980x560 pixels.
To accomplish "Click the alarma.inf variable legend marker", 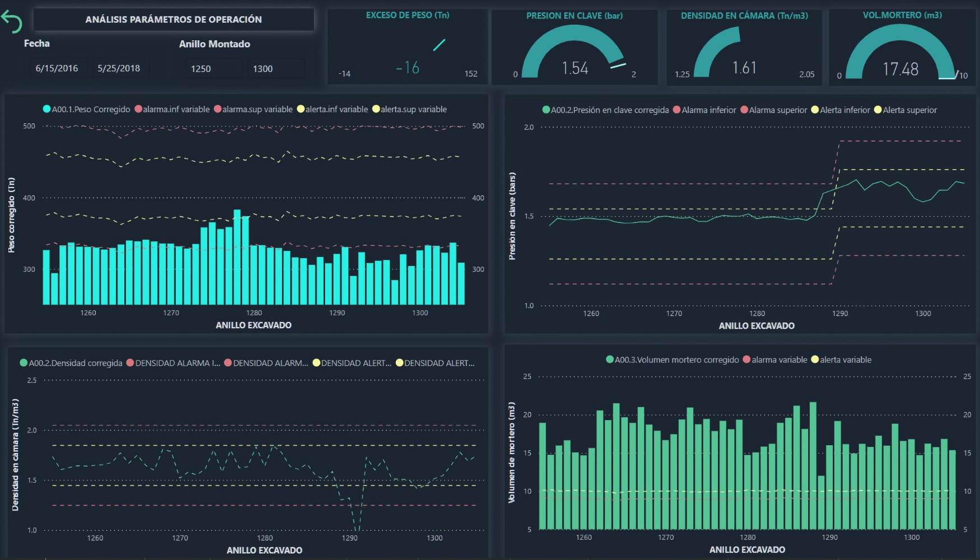I will (x=138, y=109).
